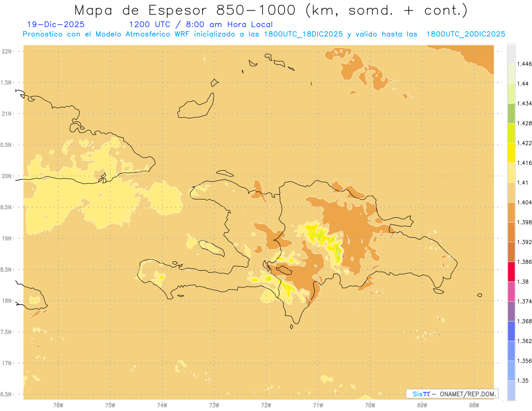Pick the red legend swatch between 1.38 and 1.386
The image size is (532, 411).
tap(511, 272)
